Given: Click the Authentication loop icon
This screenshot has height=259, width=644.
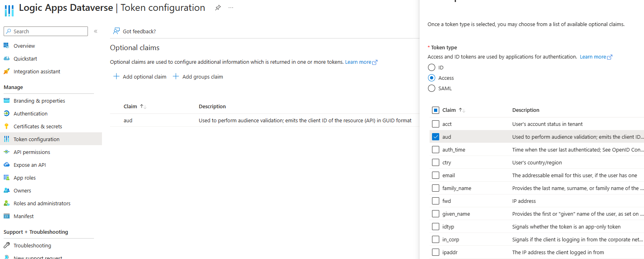Looking at the screenshot, I should [x=6, y=113].
